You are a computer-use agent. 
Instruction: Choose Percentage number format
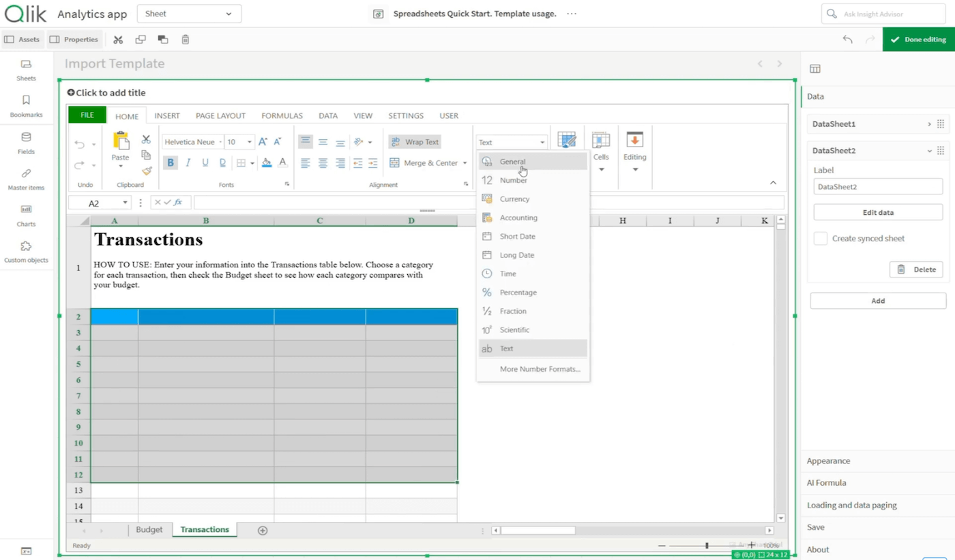coord(533,293)
